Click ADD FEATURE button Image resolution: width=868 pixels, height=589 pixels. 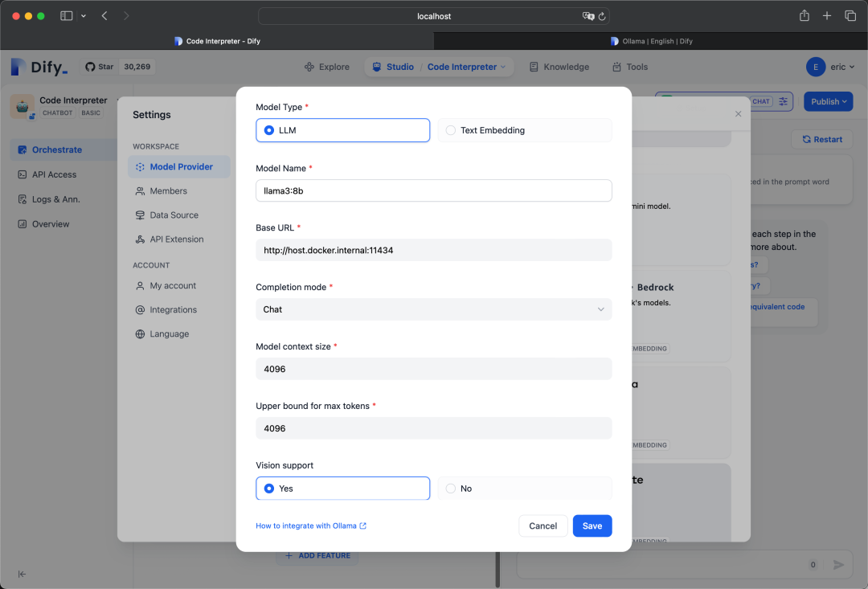pos(317,555)
